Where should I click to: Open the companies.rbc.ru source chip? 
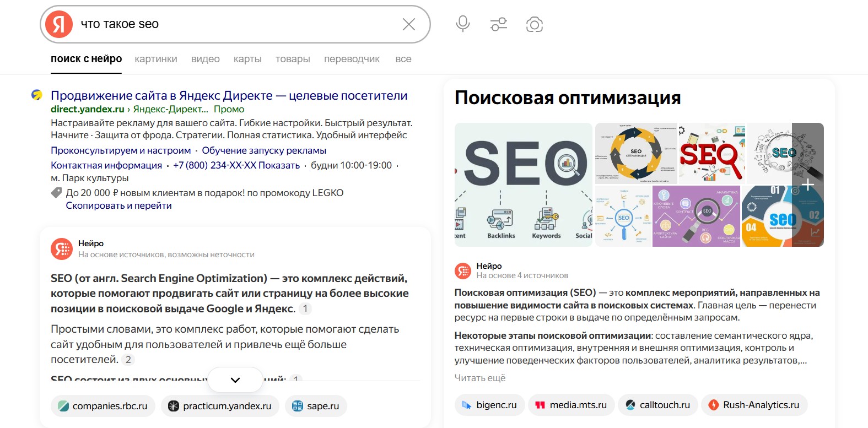(x=103, y=406)
